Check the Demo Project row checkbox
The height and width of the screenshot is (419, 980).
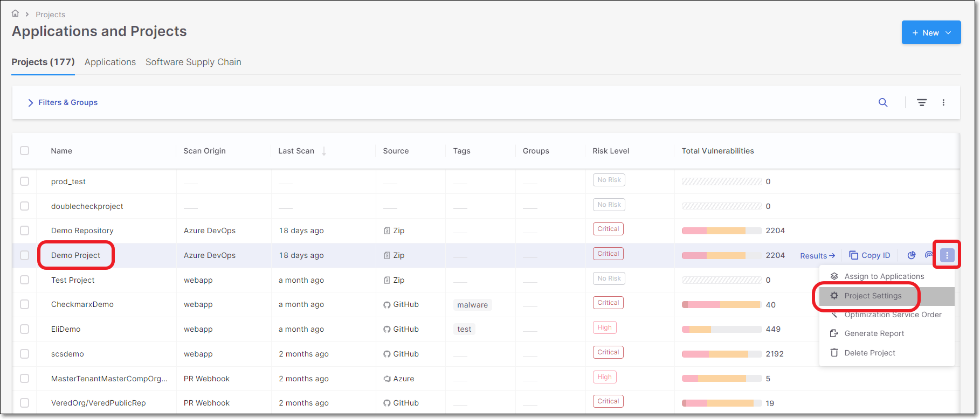pos(25,255)
